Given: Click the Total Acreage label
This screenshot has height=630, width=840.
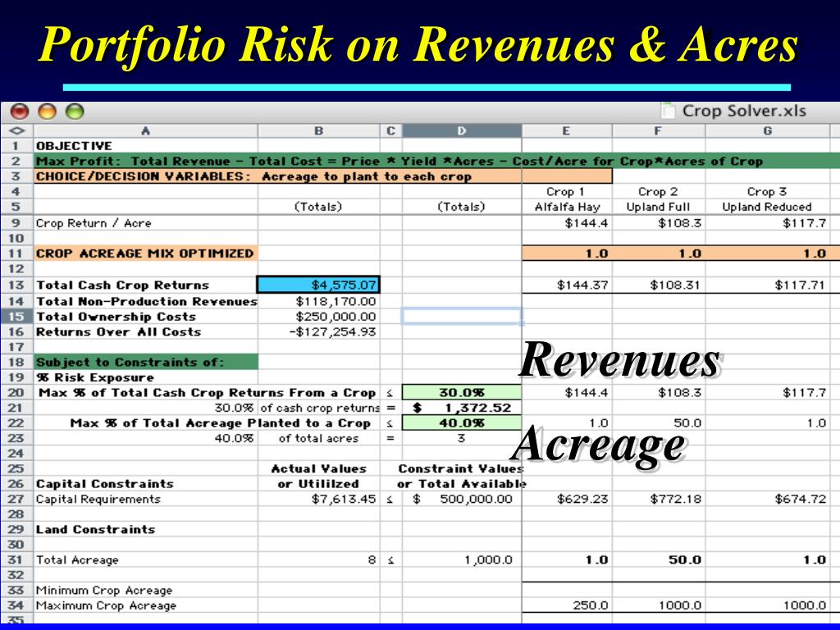Looking at the screenshot, I should point(77,559).
